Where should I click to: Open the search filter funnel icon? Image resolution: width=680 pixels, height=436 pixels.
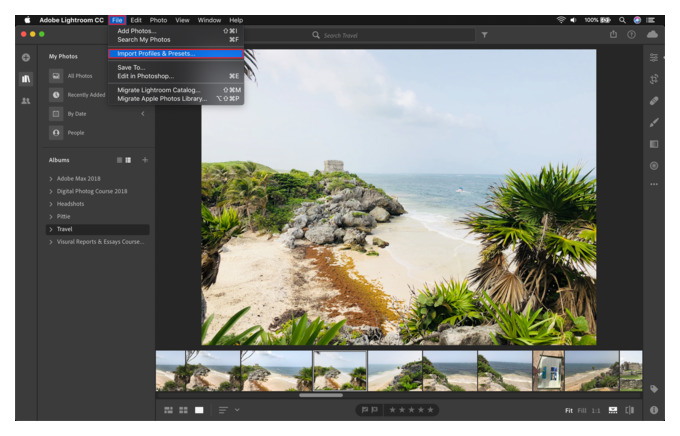point(484,35)
